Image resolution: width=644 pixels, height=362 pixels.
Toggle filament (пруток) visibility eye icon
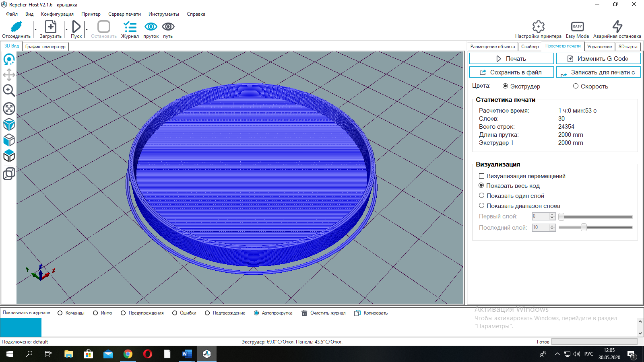click(151, 27)
